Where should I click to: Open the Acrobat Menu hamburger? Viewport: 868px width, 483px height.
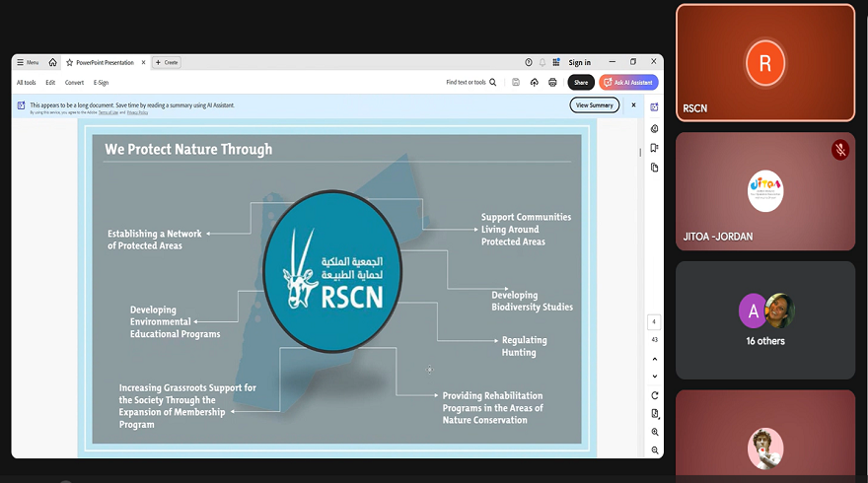pos(28,62)
